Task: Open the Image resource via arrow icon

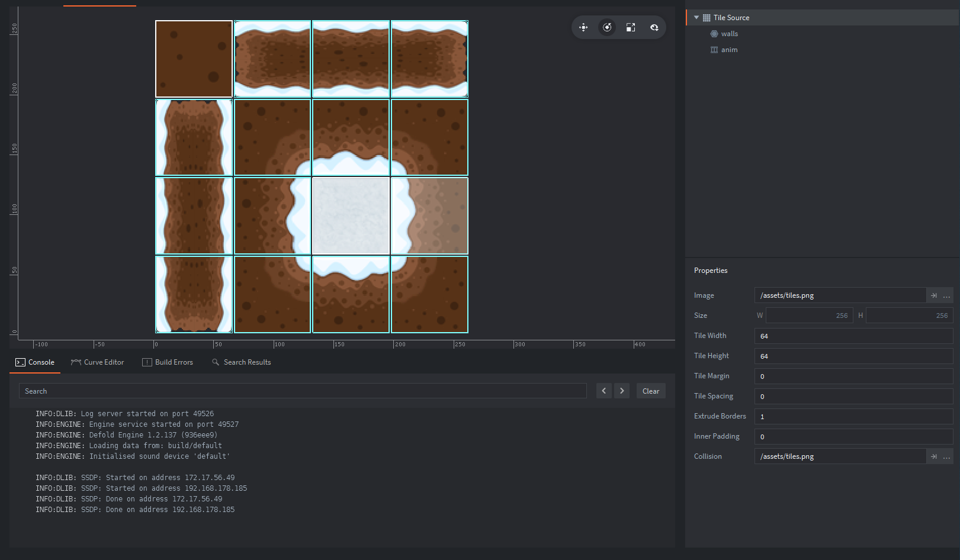Action: coord(934,295)
